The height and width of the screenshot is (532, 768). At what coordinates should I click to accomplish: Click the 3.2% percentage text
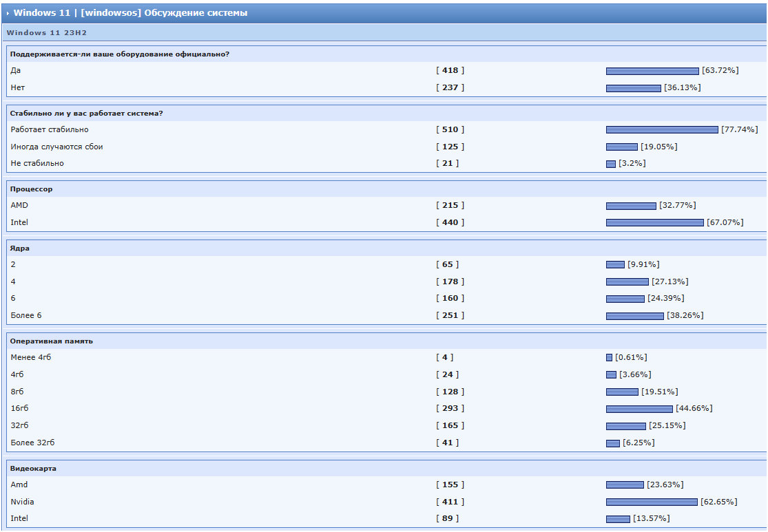[632, 164]
